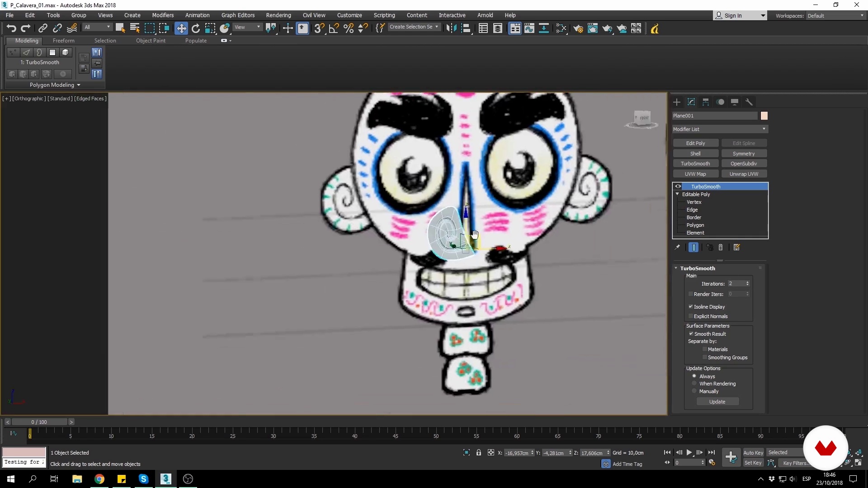Viewport: 868px width, 488px height.
Task: Open the Modifiers menu
Action: click(163, 15)
